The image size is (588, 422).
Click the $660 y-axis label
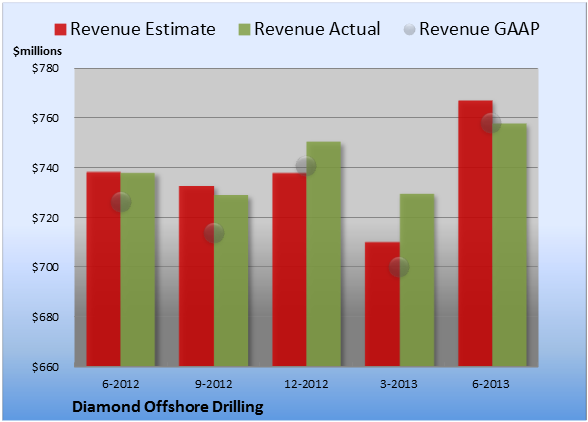pyautogui.click(x=45, y=366)
